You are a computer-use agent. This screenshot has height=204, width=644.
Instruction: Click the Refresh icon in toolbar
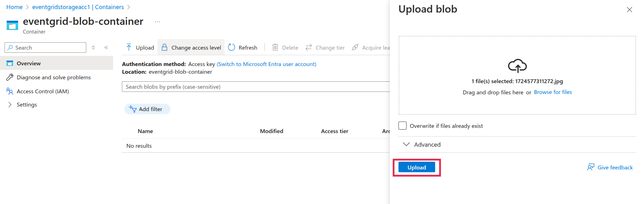point(232,48)
